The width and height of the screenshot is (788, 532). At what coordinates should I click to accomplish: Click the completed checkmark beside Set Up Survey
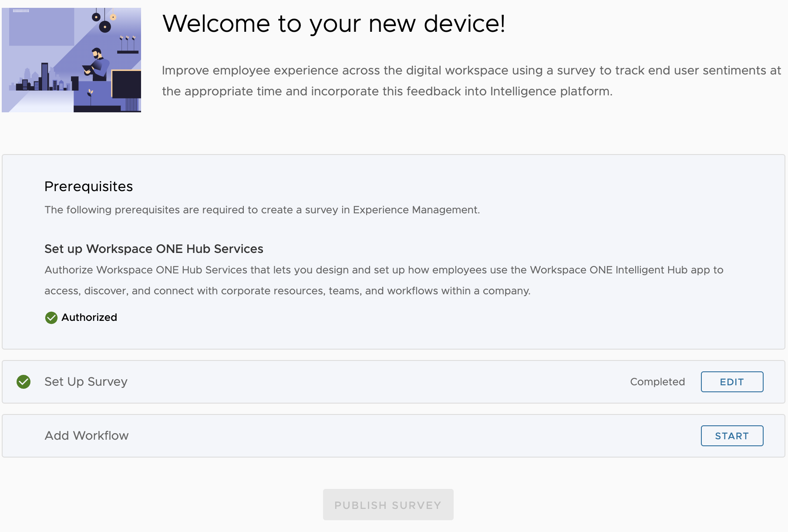[x=24, y=382]
